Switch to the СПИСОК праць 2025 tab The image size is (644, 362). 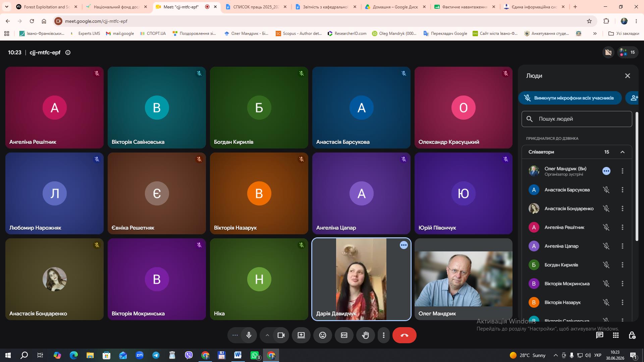(x=256, y=7)
